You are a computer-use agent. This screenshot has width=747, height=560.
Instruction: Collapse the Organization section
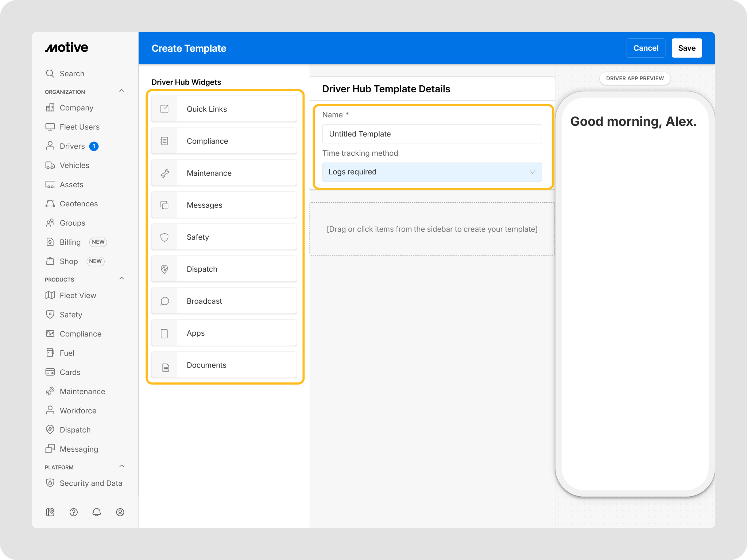[122, 91]
